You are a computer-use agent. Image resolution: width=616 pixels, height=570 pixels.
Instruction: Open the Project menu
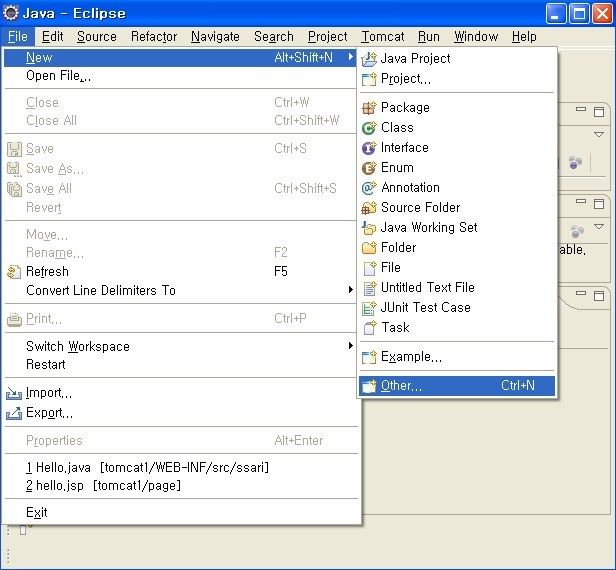pos(328,37)
